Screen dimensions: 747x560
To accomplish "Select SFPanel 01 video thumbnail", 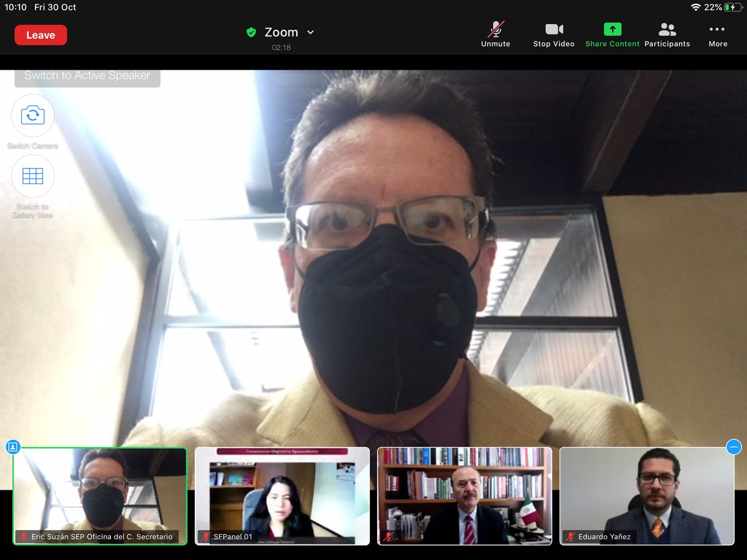I will 282,496.
